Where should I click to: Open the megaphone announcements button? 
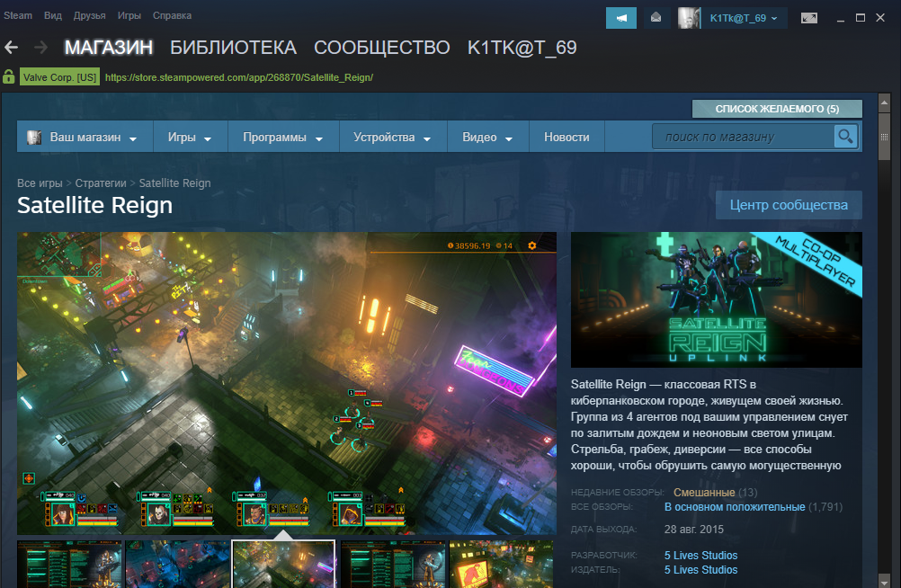click(x=621, y=18)
